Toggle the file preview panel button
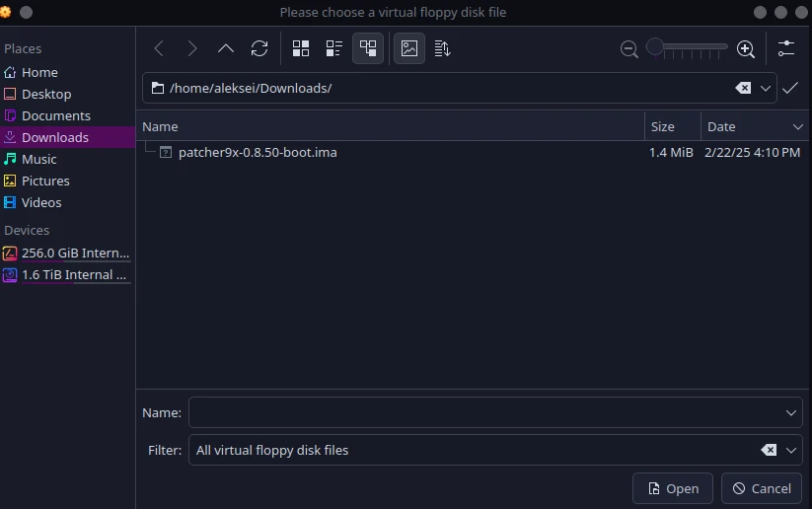Viewport: 812px width, 509px height. (x=409, y=48)
